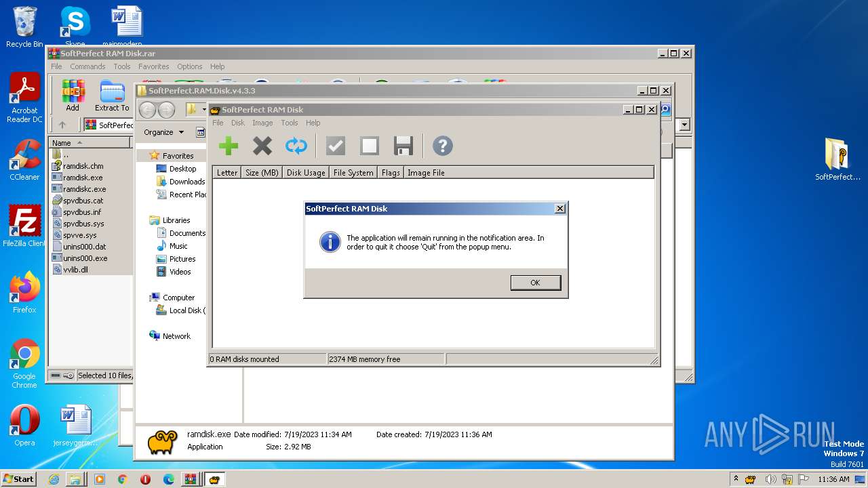Open the Tools menu in RAM Disk window
868x488 pixels.
click(290, 123)
